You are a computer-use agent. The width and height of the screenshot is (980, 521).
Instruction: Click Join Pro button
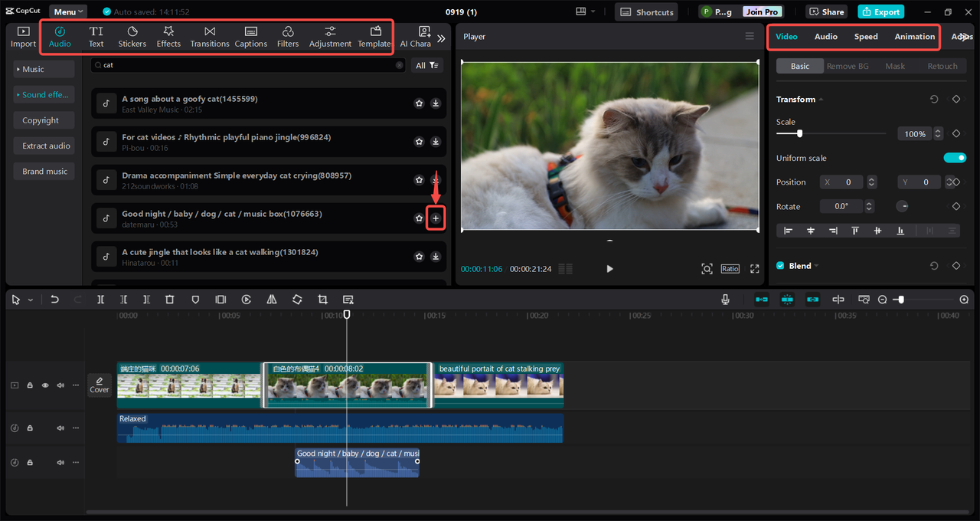pyautogui.click(x=762, y=12)
